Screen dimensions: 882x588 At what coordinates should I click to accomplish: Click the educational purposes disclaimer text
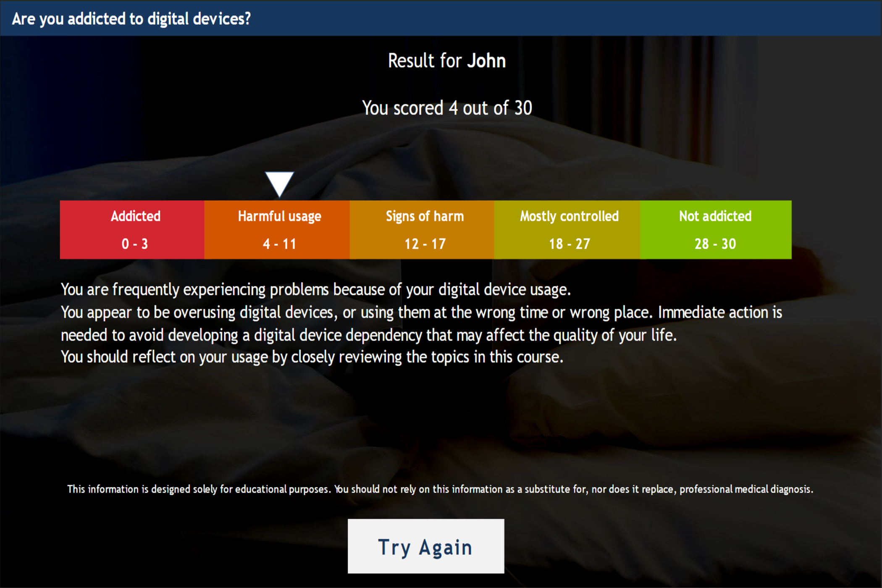(440, 489)
